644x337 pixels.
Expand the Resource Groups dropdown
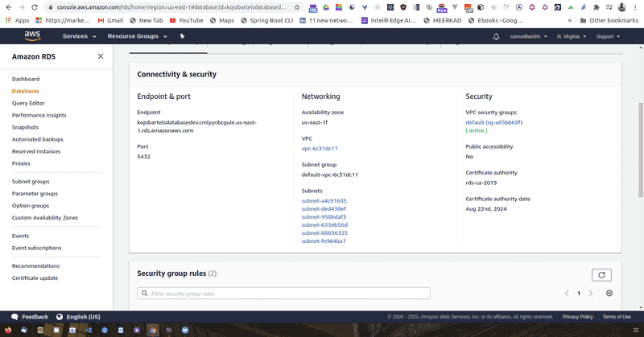[137, 36]
